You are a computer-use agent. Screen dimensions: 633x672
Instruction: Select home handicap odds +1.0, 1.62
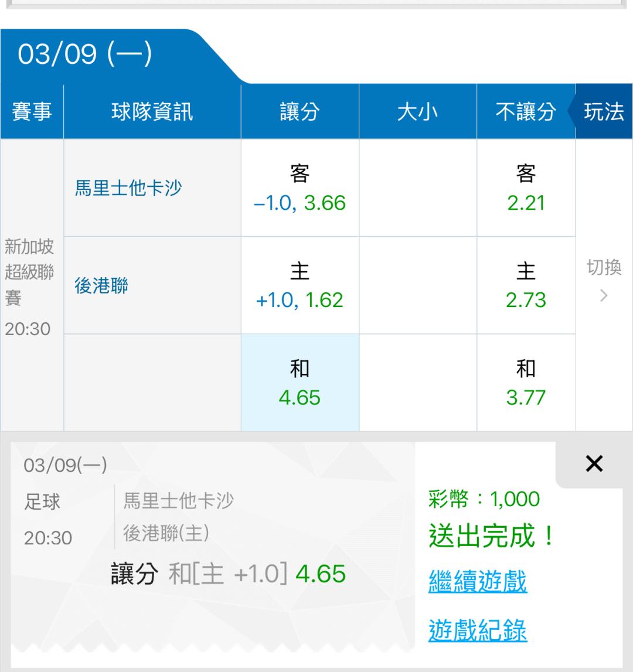click(x=300, y=286)
